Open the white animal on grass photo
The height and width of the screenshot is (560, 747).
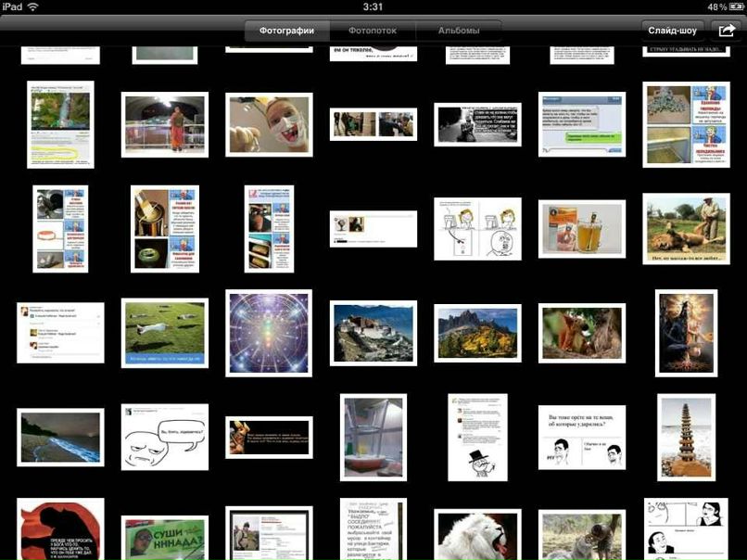tap(165, 333)
